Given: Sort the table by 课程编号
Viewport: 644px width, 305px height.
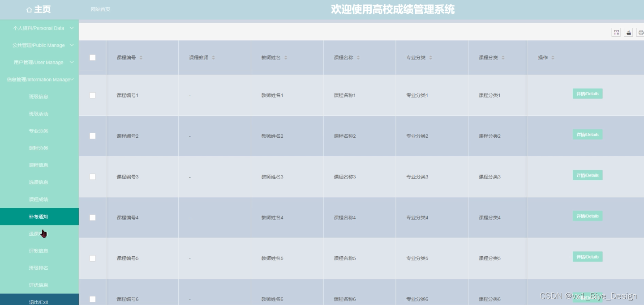Looking at the screenshot, I should pyautogui.click(x=140, y=57).
